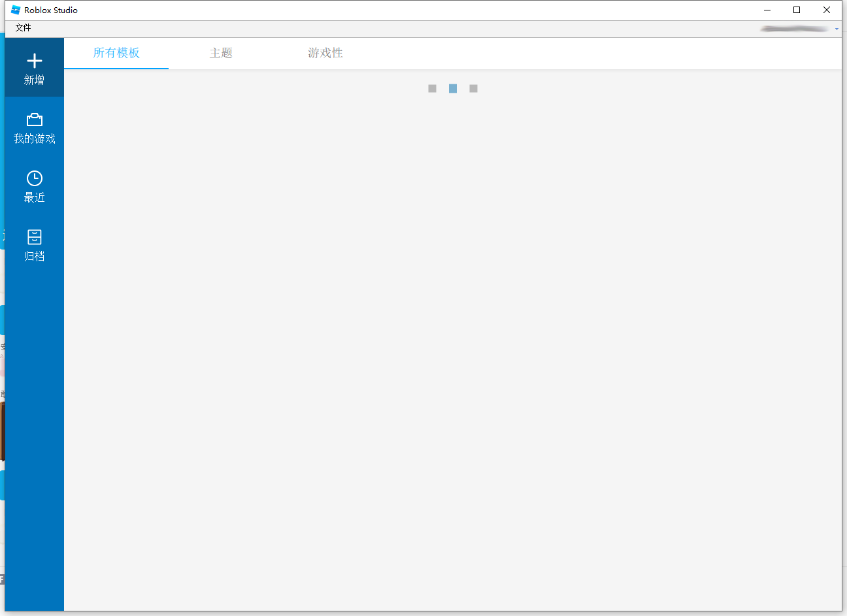Open 我的游戏 via the briefcase icon
The height and width of the screenshot is (616, 847).
click(x=34, y=120)
